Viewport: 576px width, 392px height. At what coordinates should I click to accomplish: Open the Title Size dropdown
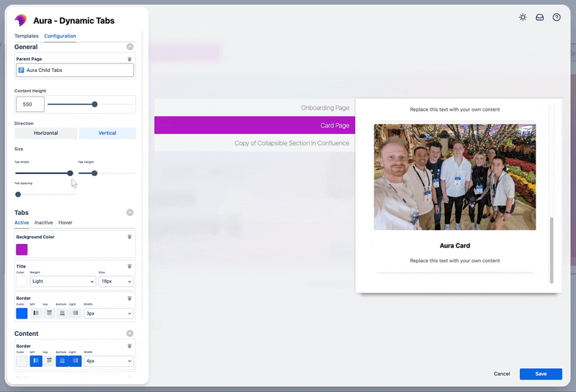(116, 281)
